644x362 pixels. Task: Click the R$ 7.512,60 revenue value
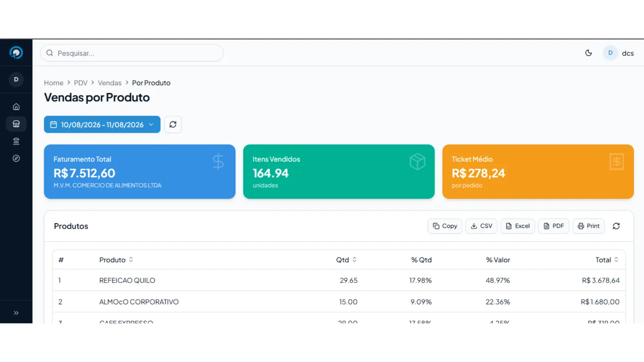84,173
